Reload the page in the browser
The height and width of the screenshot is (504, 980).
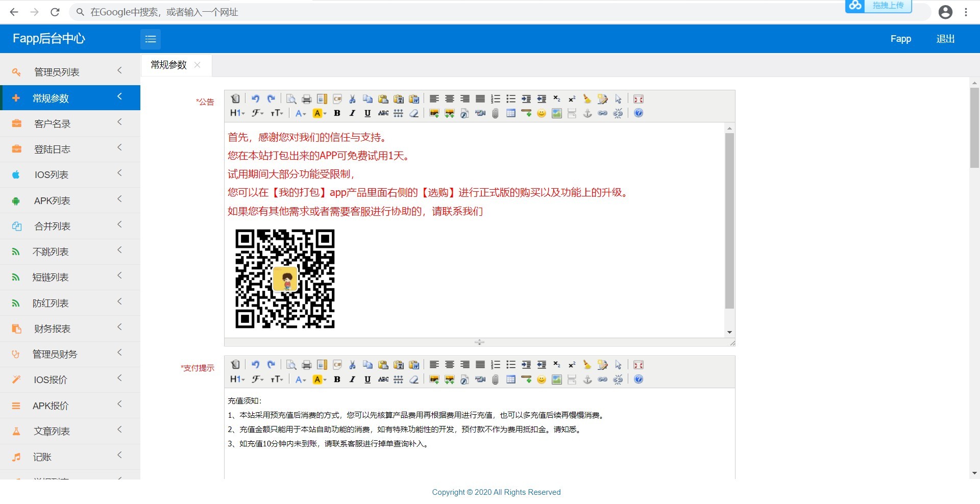[x=55, y=12]
